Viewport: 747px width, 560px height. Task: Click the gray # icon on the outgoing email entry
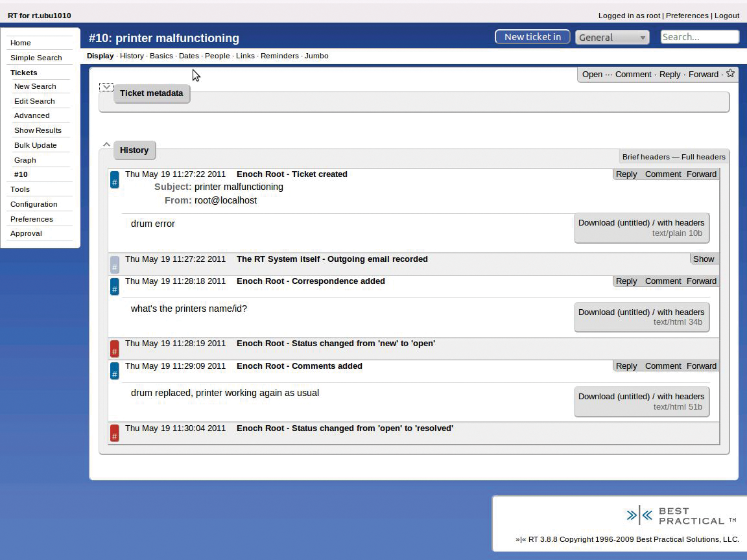point(114,265)
